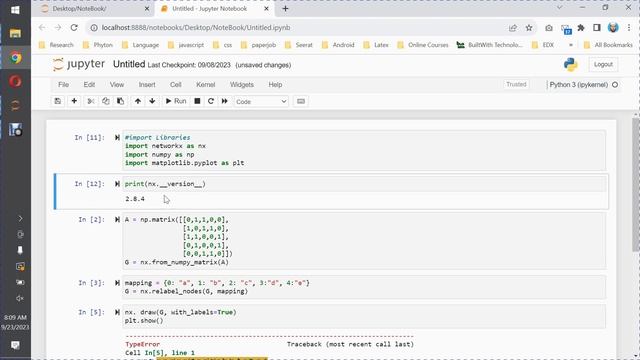Open the Help menu
Viewport: 640px width, 360px height.
pos(275,84)
